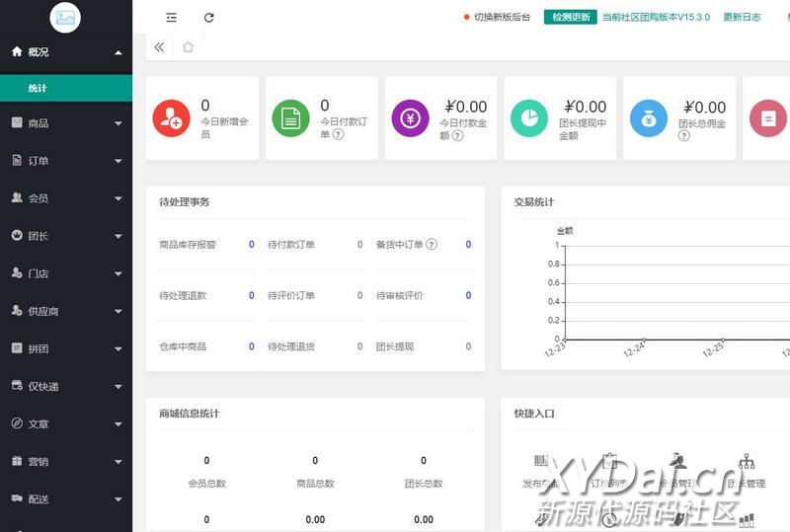The width and height of the screenshot is (790, 532).
Task: Click the 会员 users sidebar icon
Action: click(x=17, y=197)
